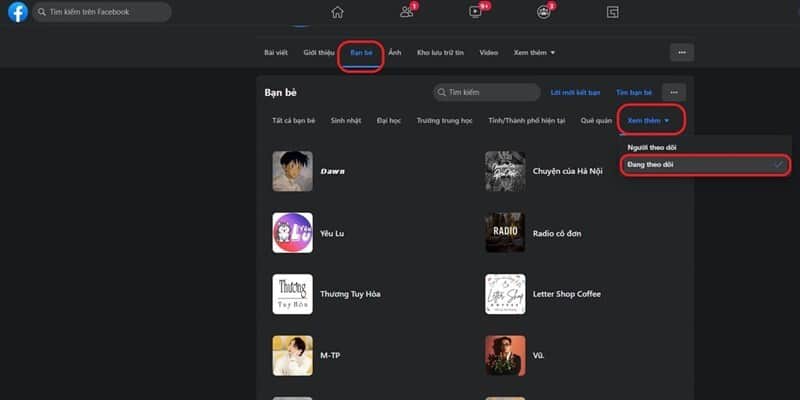800x400 pixels.
Task: Click the friends Tìm kiếm search field
Action: coord(488,92)
